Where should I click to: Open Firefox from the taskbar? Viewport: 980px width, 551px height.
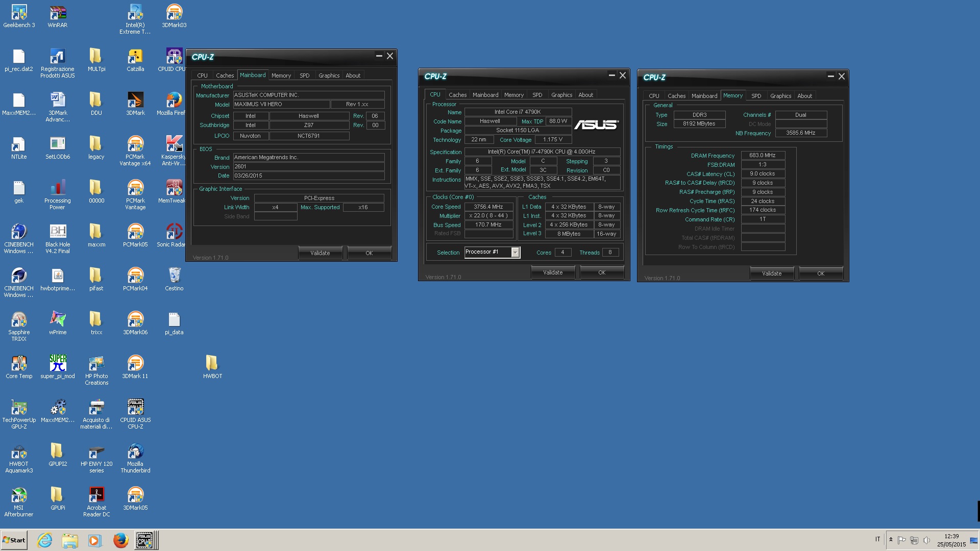coord(120,540)
